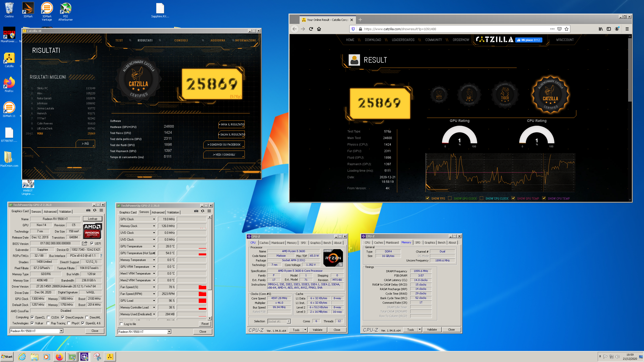Open the Start menu
Image resolution: width=644 pixels, height=362 pixels.
[x=7, y=356]
